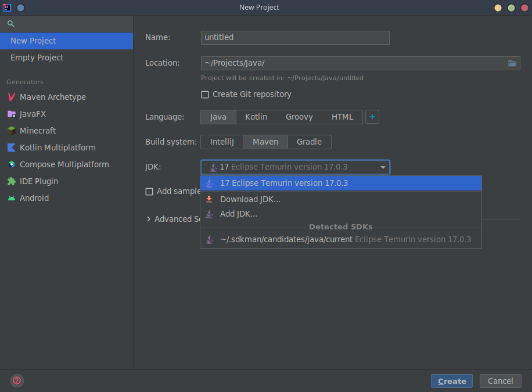This screenshot has width=532, height=392.
Task: Click the Cancel button
Action: click(x=500, y=381)
